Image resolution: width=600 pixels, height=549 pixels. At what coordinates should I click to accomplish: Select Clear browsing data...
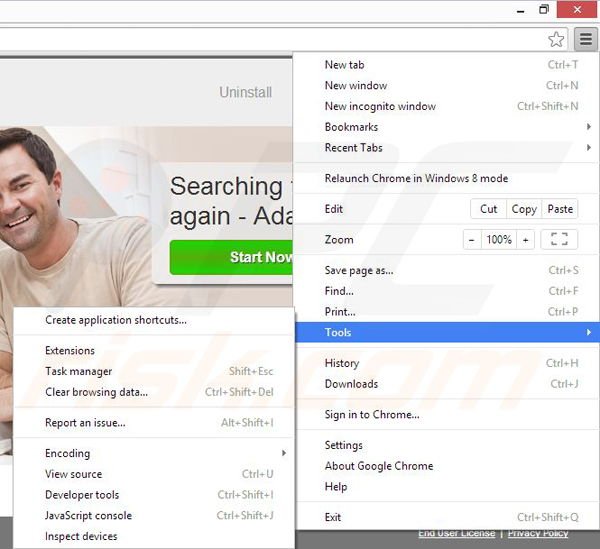(154, 392)
